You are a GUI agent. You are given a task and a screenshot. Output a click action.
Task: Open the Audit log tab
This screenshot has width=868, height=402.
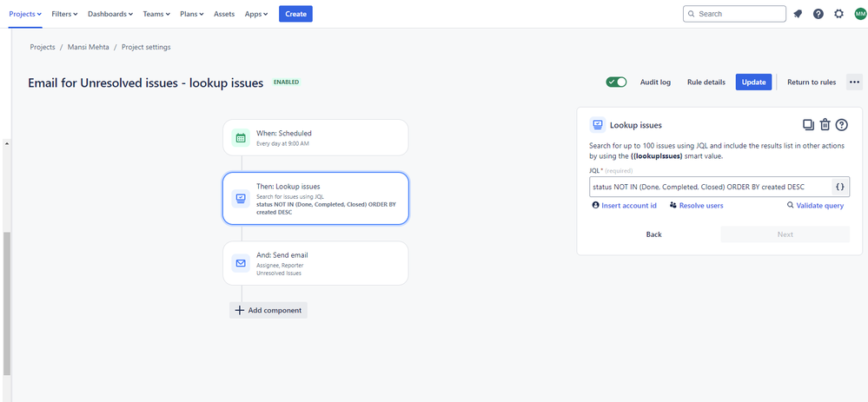pos(655,82)
